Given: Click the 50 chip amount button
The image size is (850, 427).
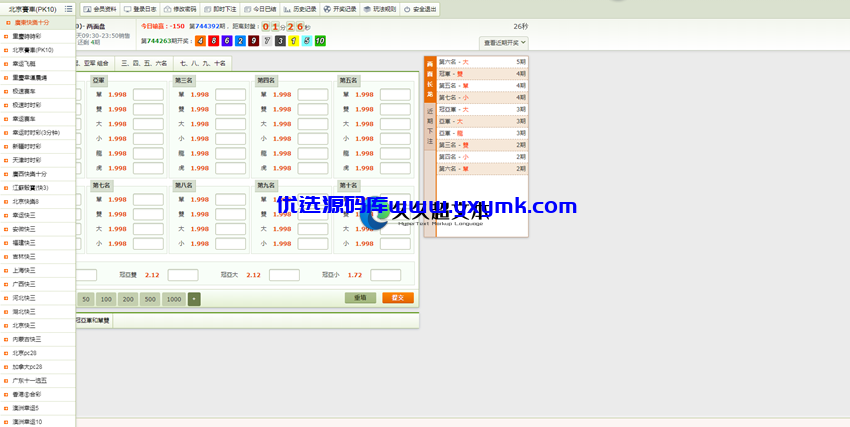Looking at the screenshot, I should (x=86, y=299).
